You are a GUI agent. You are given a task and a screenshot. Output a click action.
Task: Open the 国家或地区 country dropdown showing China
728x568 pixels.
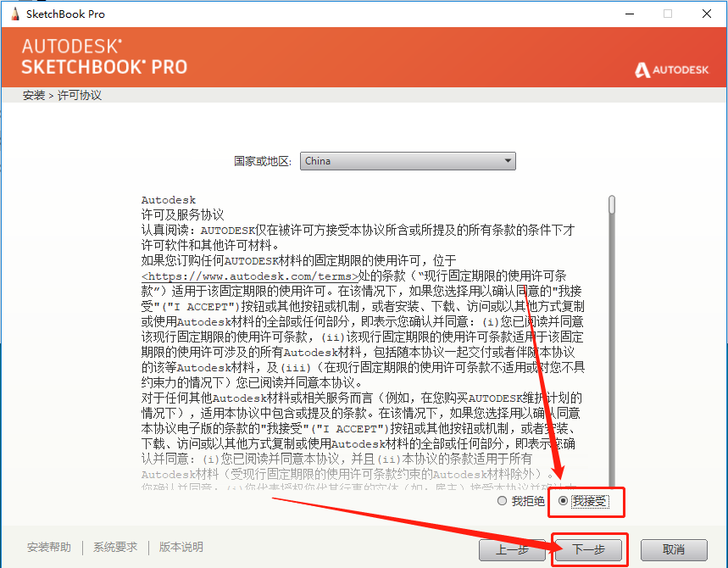point(407,161)
